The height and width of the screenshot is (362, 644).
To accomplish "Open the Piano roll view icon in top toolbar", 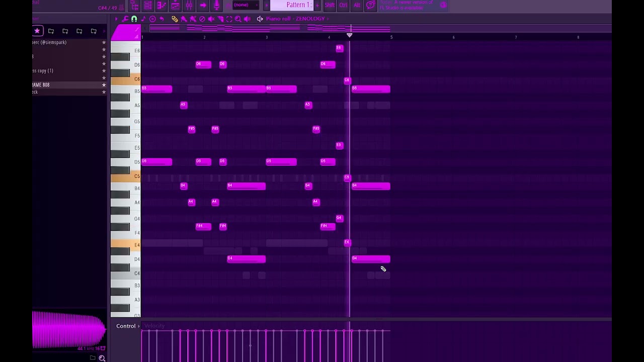I will (x=162, y=6).
